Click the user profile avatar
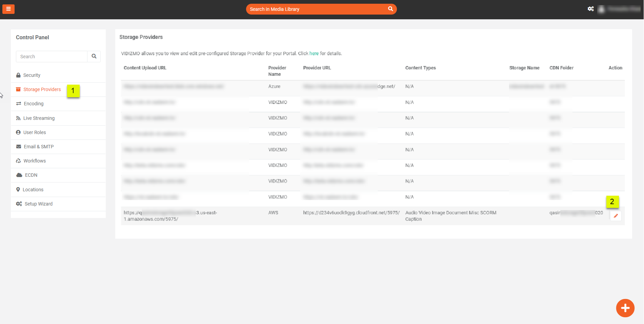Screen dimensions: 644x324 coord(602,9)
